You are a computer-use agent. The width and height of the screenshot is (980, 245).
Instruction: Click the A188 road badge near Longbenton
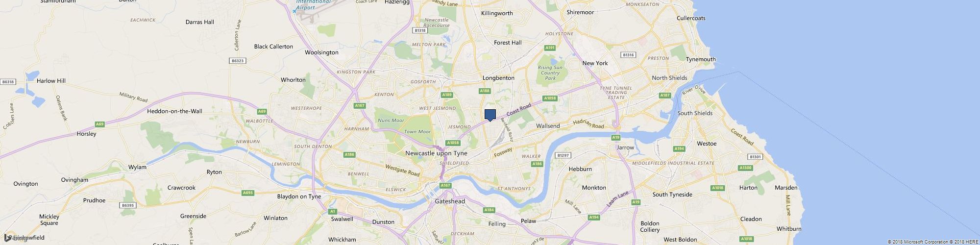(485, 91)
